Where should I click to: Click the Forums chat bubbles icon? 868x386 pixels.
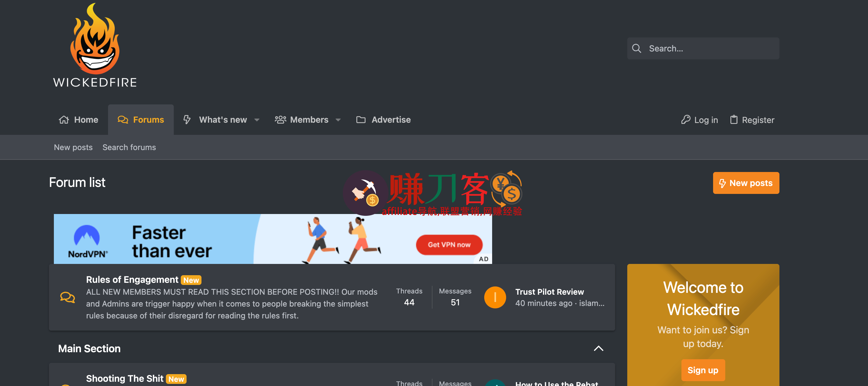click(x=123, y=120)
